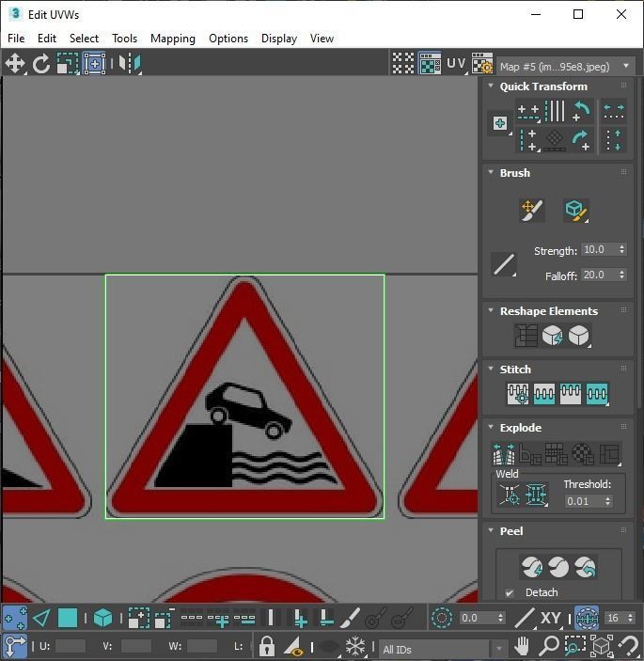Toggle show multi-tile checker map
Screen dimensions: 644x661
click(403, 64)
